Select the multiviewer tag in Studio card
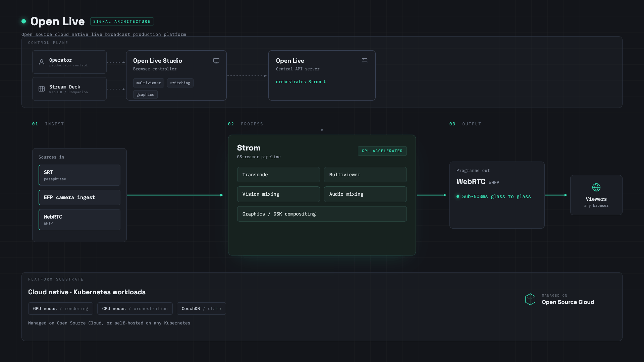Screen dimensions: 644x362 tap(149, 83)
